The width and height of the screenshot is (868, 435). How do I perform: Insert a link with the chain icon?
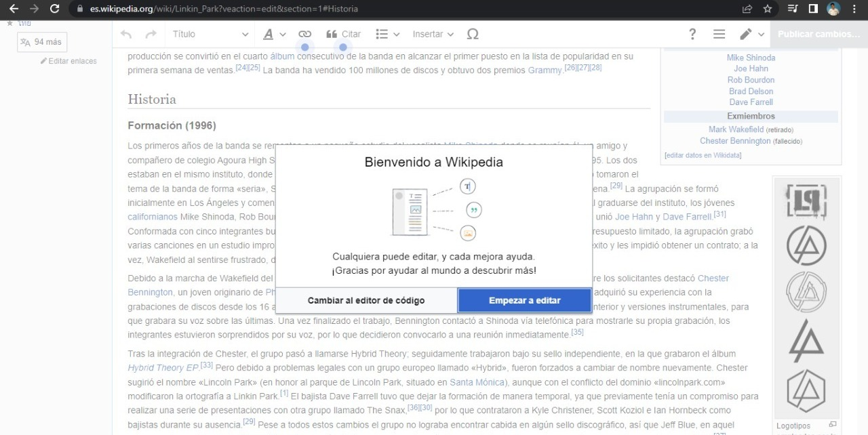[305, 34]
